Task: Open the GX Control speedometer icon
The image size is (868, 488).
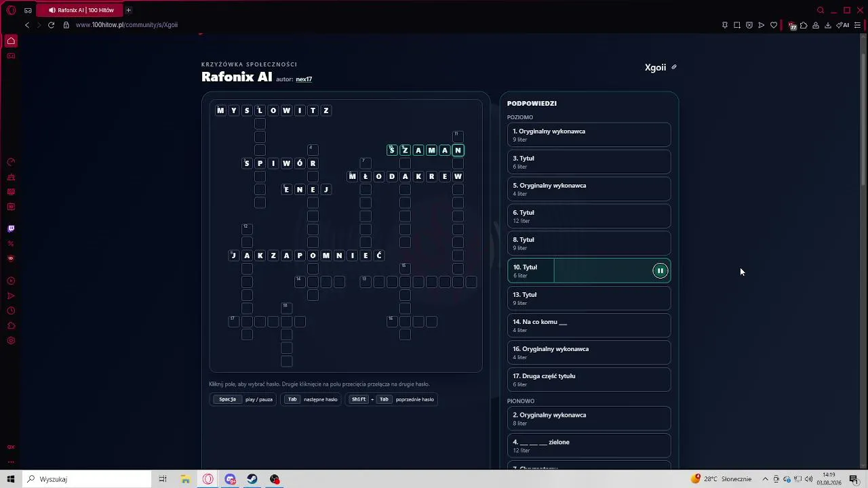Action: coord(11,162)
